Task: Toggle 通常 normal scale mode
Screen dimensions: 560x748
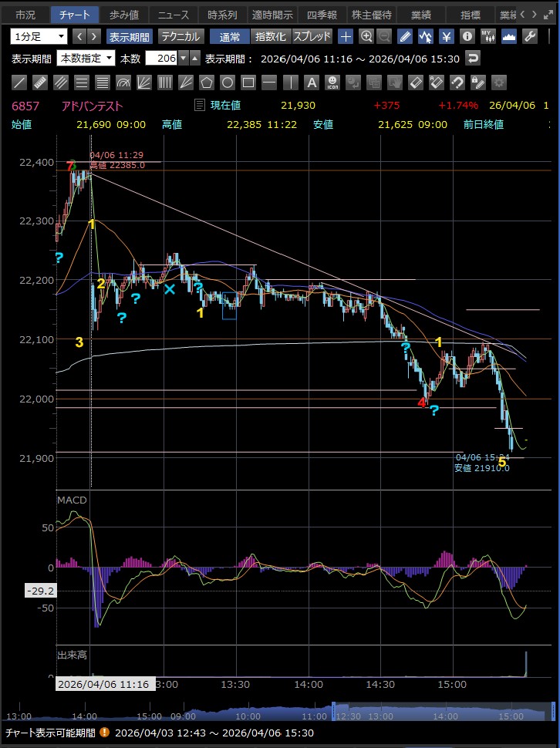Action: click(229, 36)
